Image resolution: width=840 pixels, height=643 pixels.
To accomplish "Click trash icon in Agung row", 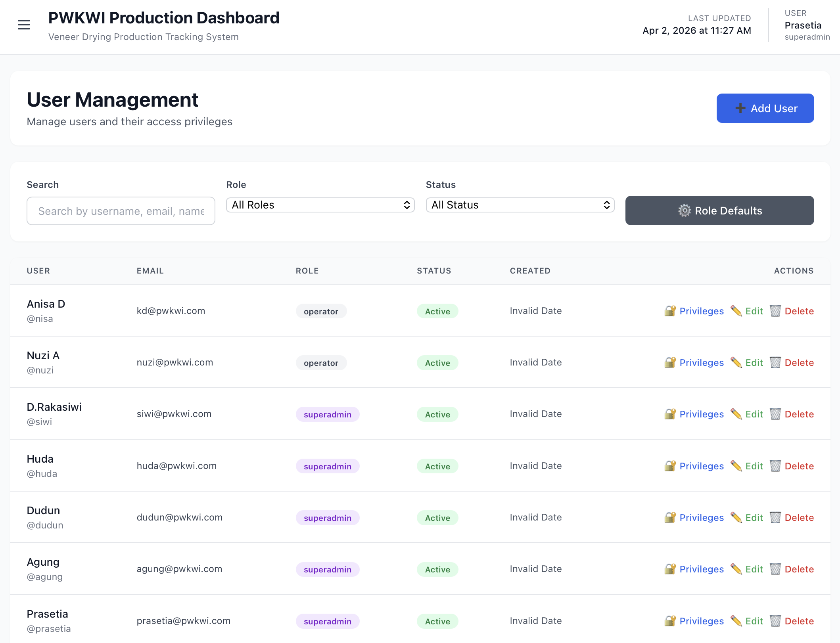I will pyautogui.click(x=775, y=569).
